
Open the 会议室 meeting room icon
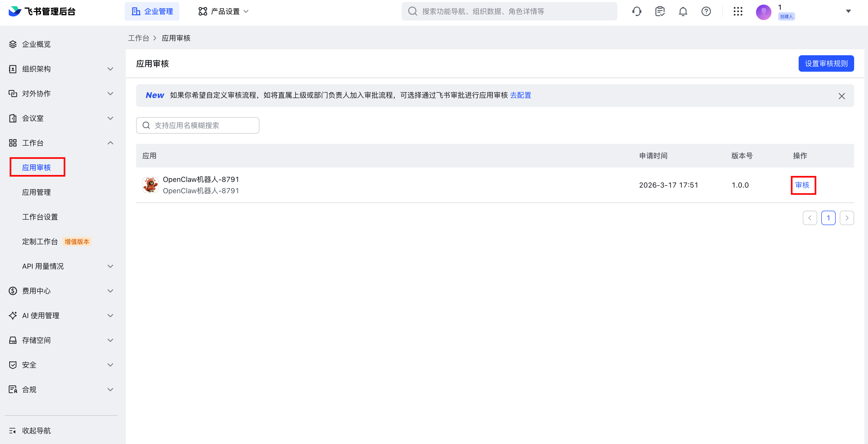pos(13,118)
